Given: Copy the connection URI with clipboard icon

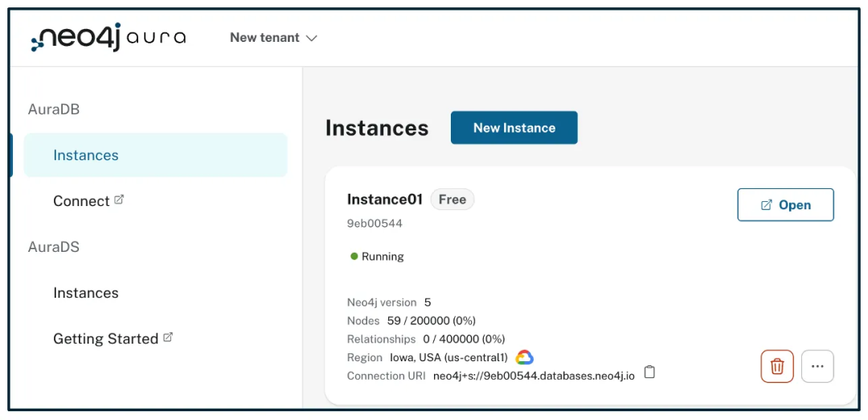Looking at the screenshot, I should [650, 372].
